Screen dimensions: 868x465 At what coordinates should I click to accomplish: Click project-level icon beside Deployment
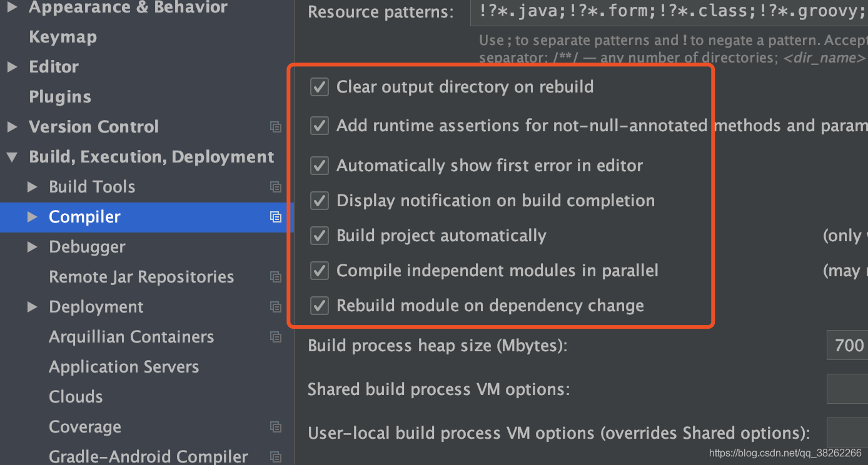(x=276, y=307)
